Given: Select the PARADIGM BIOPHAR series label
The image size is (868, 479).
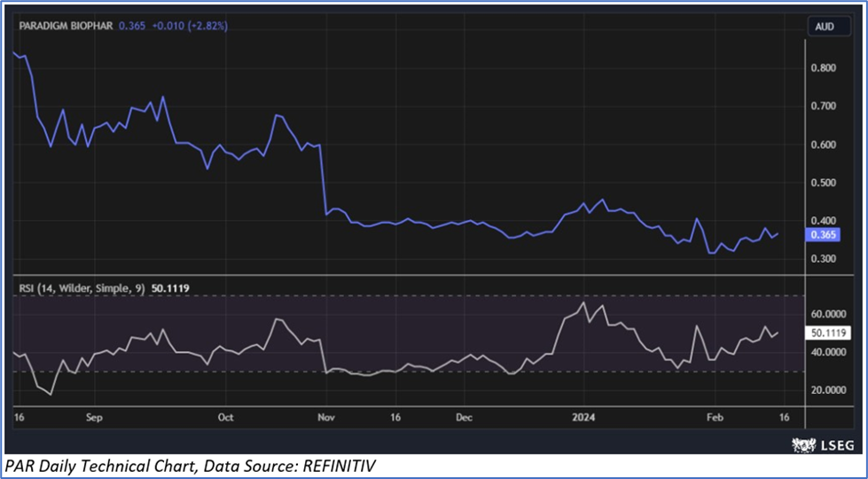Looking at the screenshot, I should tap(66, 26).
